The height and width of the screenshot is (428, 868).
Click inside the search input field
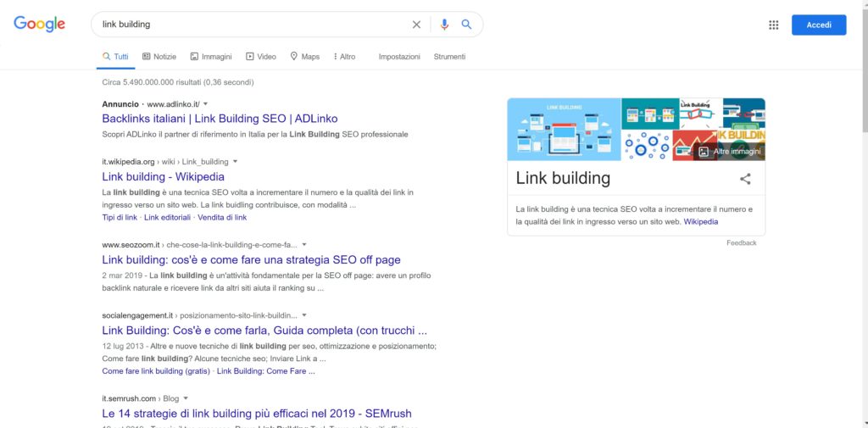click(252, 25)
